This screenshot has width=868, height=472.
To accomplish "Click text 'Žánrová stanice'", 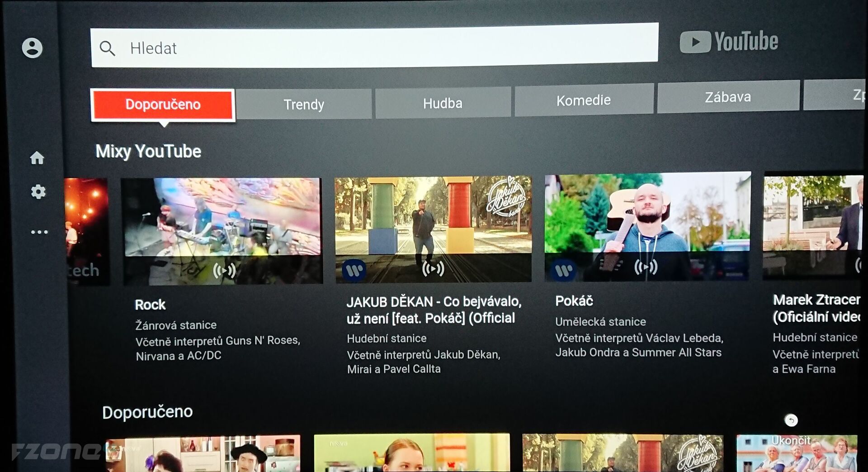I will point(176,325).
